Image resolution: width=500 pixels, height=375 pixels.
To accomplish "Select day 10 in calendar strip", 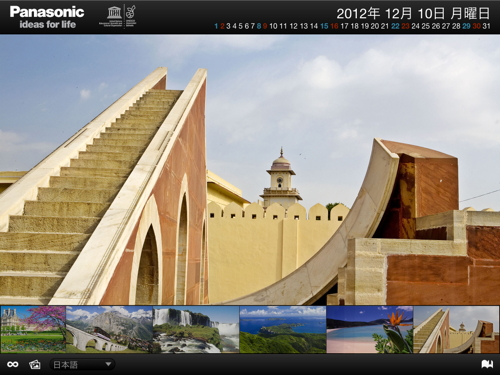I will tap(273, 26).
